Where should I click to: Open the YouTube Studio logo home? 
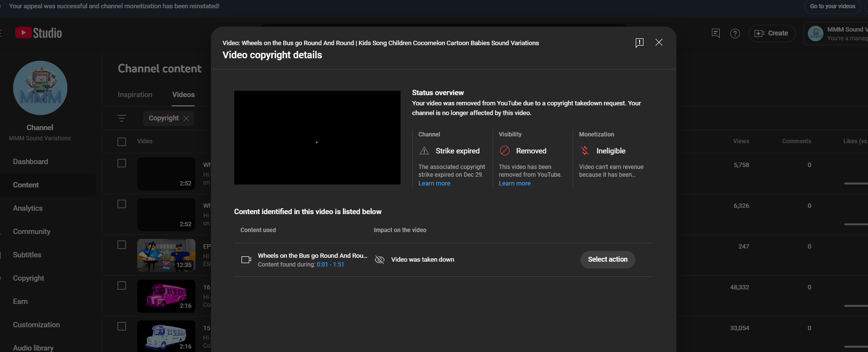coord(38,33)
